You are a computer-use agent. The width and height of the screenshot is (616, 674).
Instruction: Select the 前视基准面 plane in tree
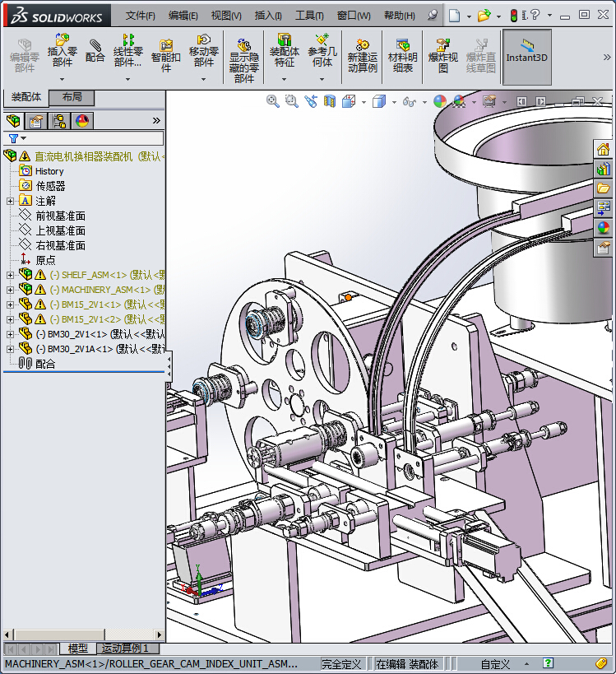click(x=60, y=216)
